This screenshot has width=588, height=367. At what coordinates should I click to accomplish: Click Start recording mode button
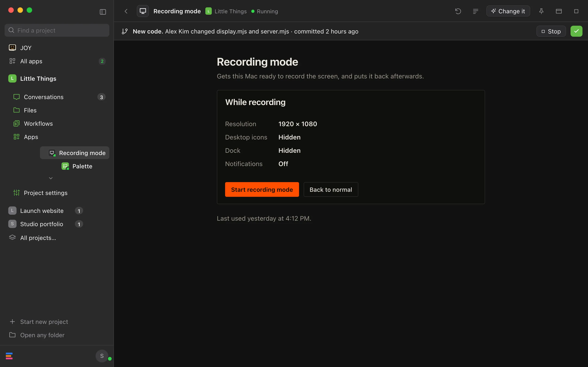click(262, 189)
